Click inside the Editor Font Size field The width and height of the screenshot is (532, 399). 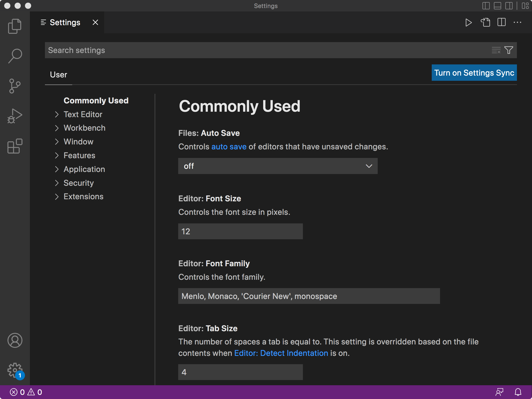click(x=240, y=231)
